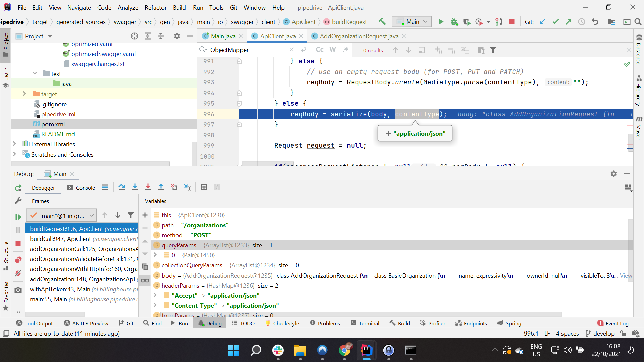
Task: Click Force Step Into red arrow
Action: (x=148, y=187)
